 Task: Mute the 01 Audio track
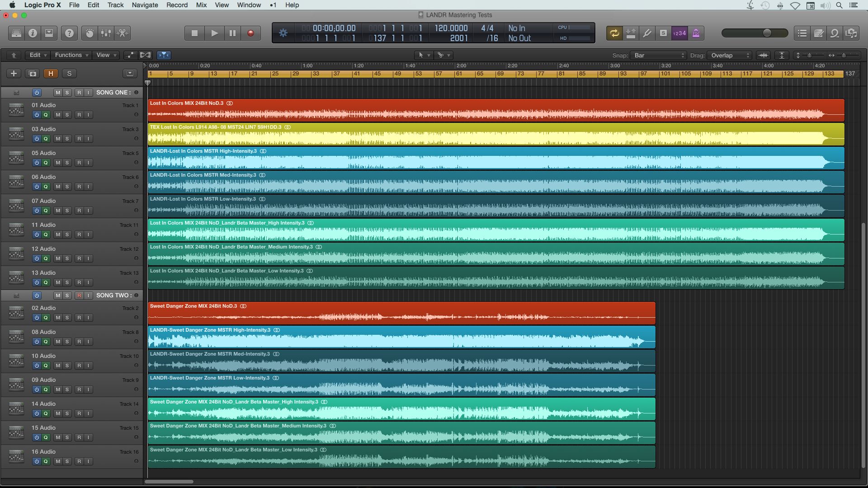pyautogui.click(x=58, y=115)
